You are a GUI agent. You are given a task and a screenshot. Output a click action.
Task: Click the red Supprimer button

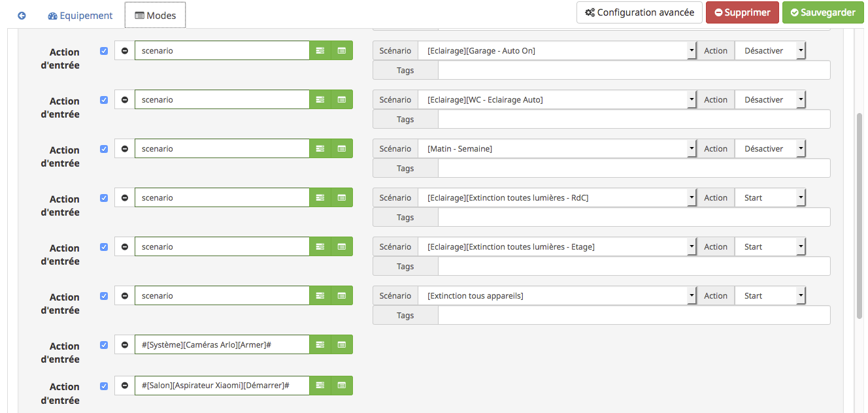click(743, 12)
